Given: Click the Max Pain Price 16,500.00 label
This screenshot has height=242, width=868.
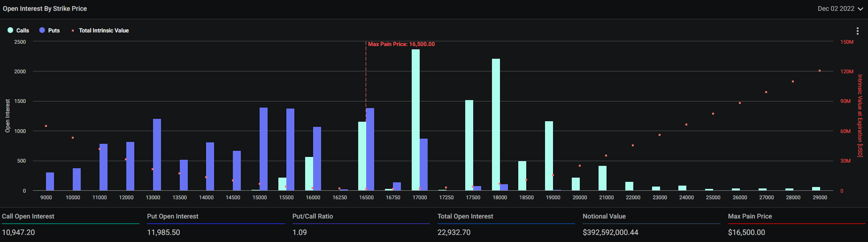Looking at the screenshot, I should pyautogui.click(x=401, y=44).
